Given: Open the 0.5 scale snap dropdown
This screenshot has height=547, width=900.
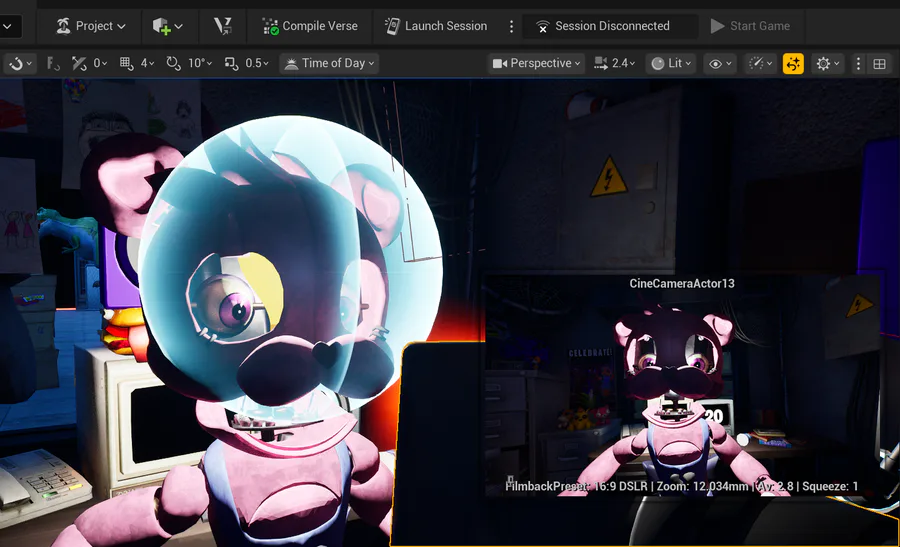Looking at the screenshot, I should pos(257,63).
